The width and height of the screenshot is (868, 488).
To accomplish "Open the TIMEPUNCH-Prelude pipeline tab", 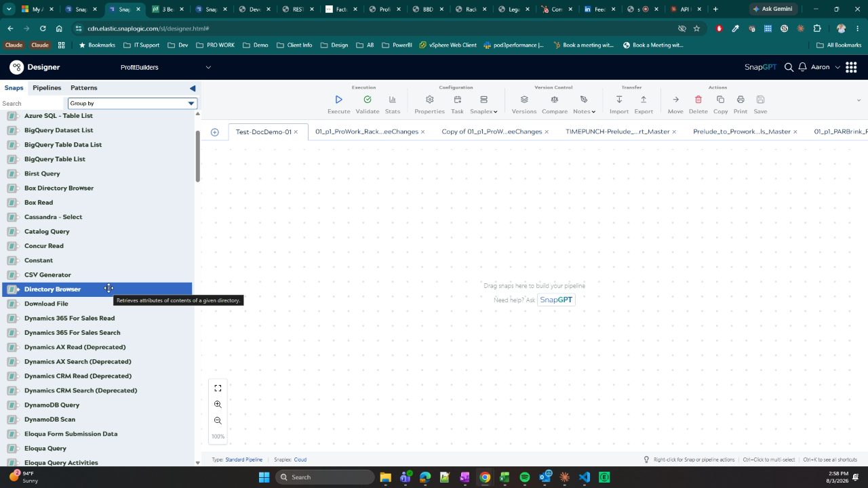I will [618, 131].
